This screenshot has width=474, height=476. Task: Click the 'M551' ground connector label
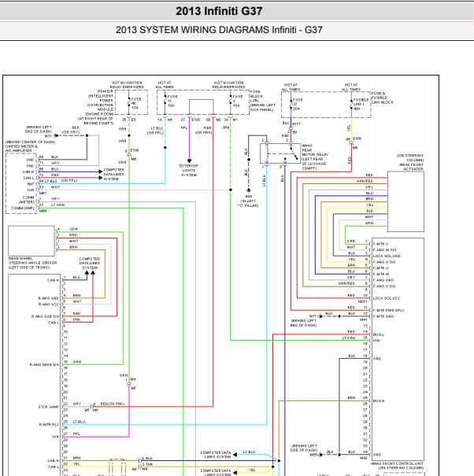click(314, 455)
